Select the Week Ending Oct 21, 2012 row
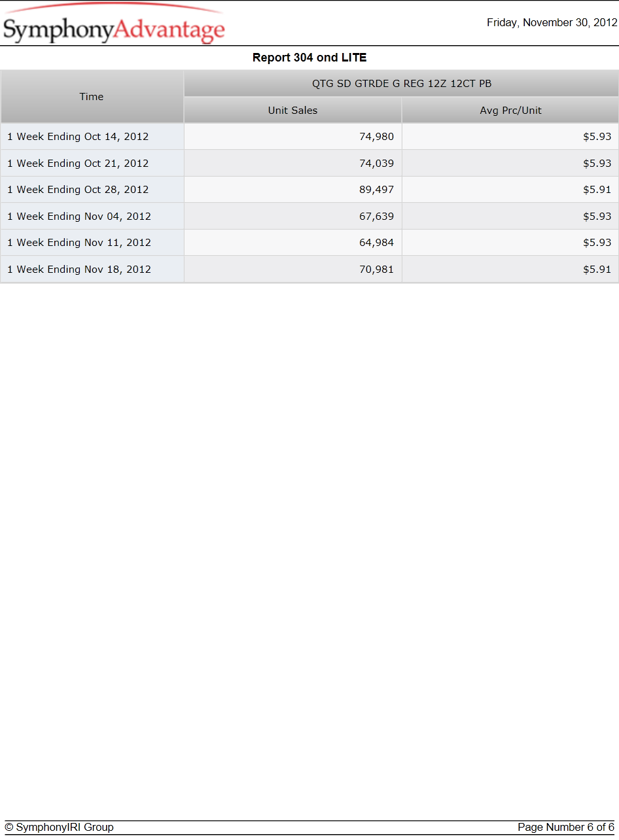The height and width of the screenshot is (840, 619). click(309, 163)
